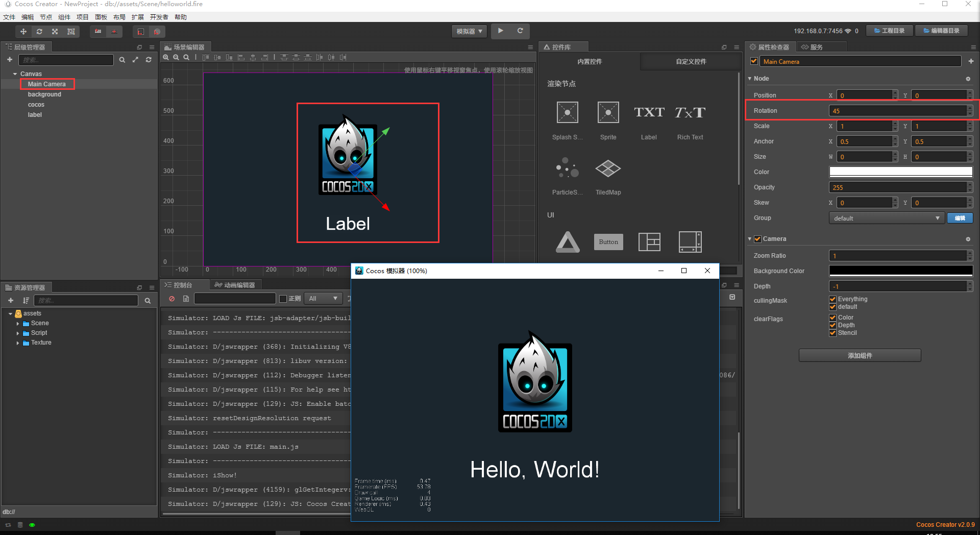
Task: Click the Rotation value field
Action: tap(898, 111)
